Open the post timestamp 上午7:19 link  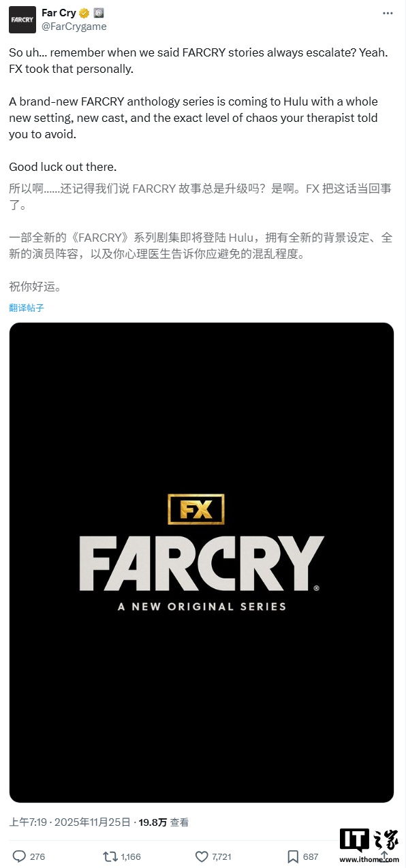(x=69, y=822)
